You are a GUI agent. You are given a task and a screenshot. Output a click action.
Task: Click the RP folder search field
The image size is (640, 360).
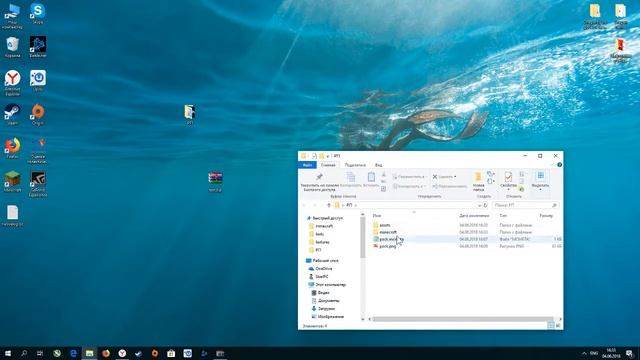click(525, 205)
